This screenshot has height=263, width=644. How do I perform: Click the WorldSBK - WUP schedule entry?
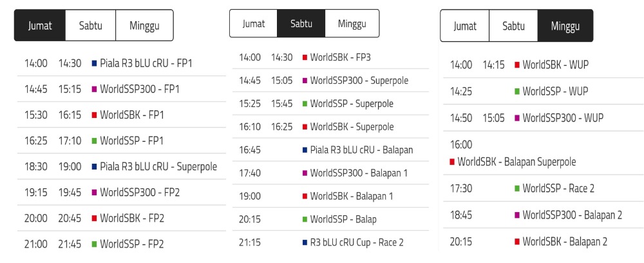[x=555, y=64]
